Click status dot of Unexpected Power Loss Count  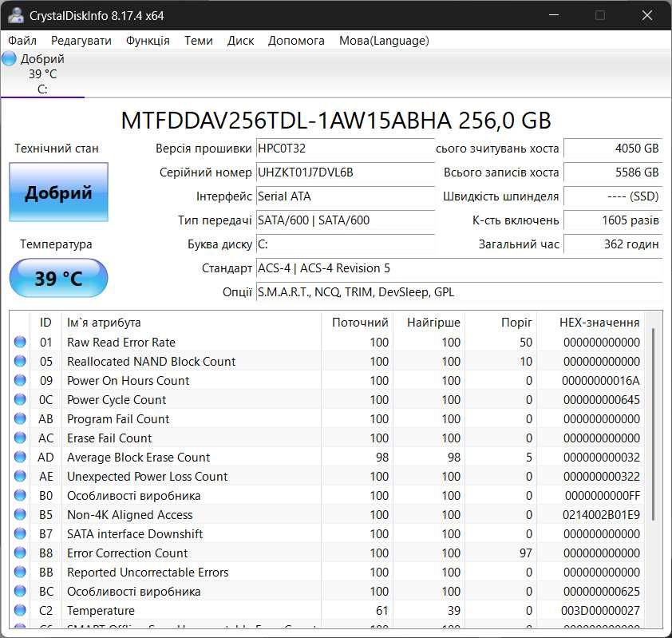(x=20, y=477)
